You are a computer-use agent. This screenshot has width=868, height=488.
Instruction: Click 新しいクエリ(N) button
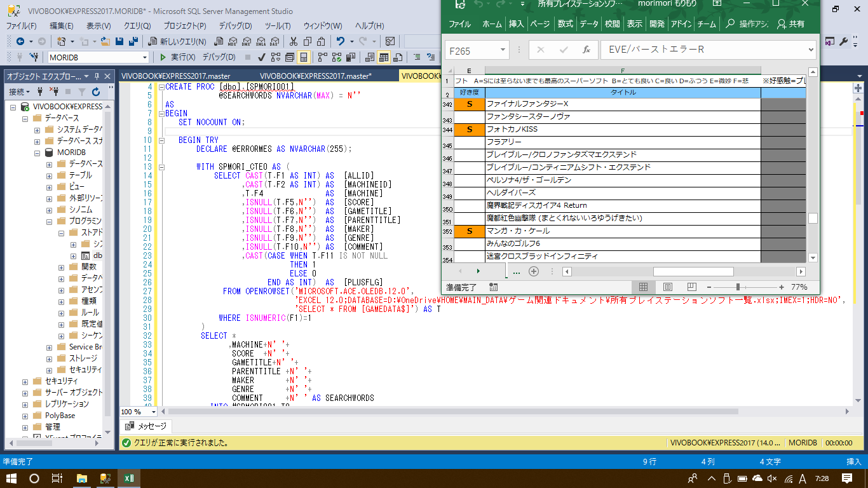tap(177, 41)
